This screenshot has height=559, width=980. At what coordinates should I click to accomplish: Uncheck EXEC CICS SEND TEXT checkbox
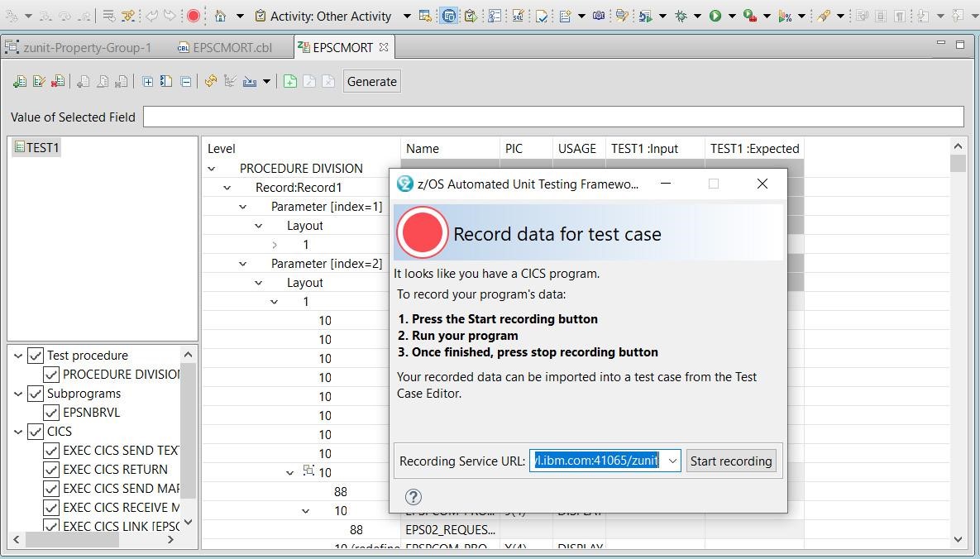tap(51, 451)
